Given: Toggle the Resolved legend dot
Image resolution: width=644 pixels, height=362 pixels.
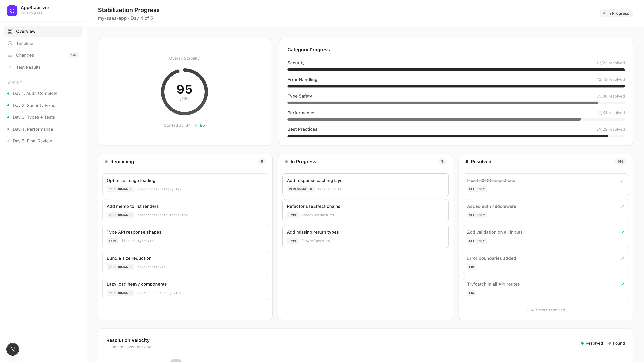Looking at the screenshot, I should (x=583, y=343).
